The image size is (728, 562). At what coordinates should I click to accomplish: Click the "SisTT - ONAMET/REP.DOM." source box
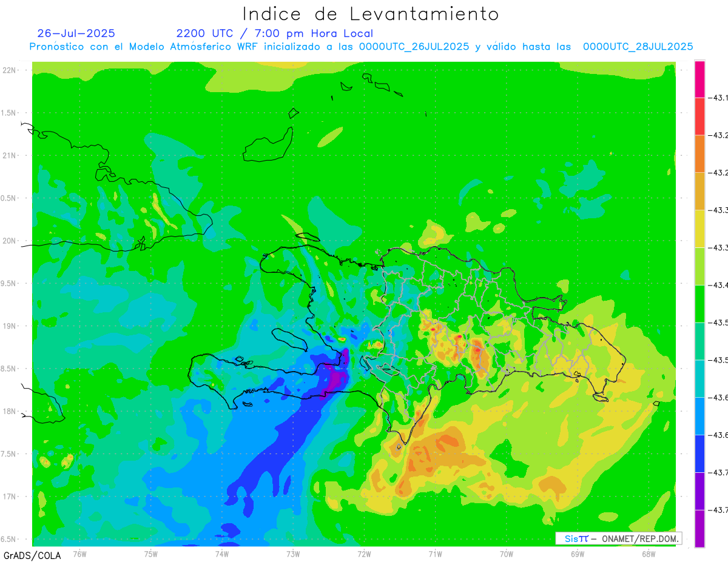point(618,538)
